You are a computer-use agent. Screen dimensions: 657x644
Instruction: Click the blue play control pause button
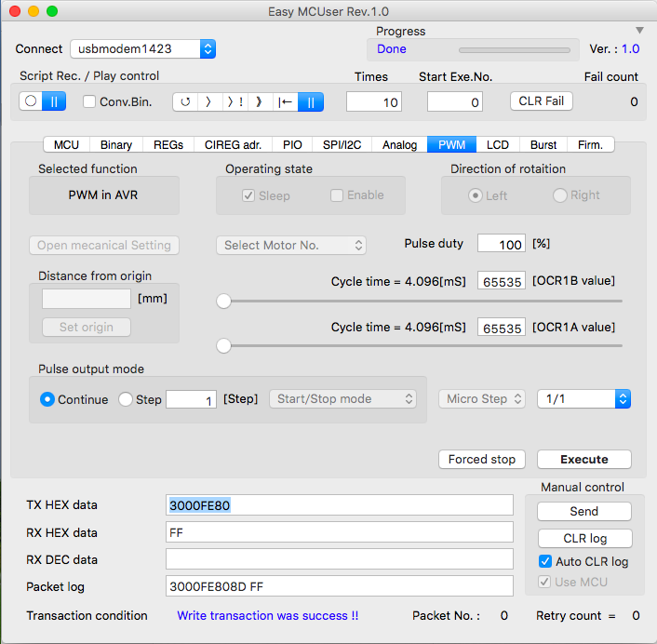311,101
